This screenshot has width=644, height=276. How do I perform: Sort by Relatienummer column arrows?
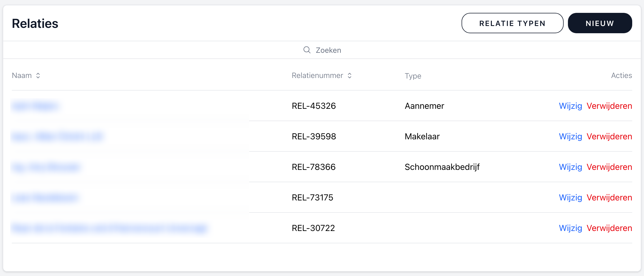point(349,76)
